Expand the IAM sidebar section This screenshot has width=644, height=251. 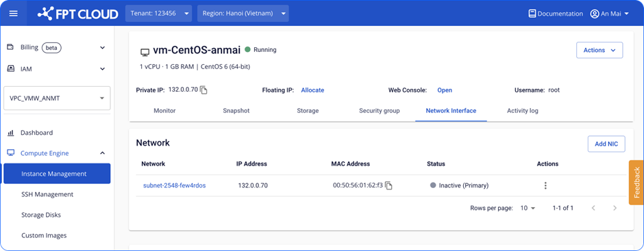pyautogui.click(x=103, y=69)
